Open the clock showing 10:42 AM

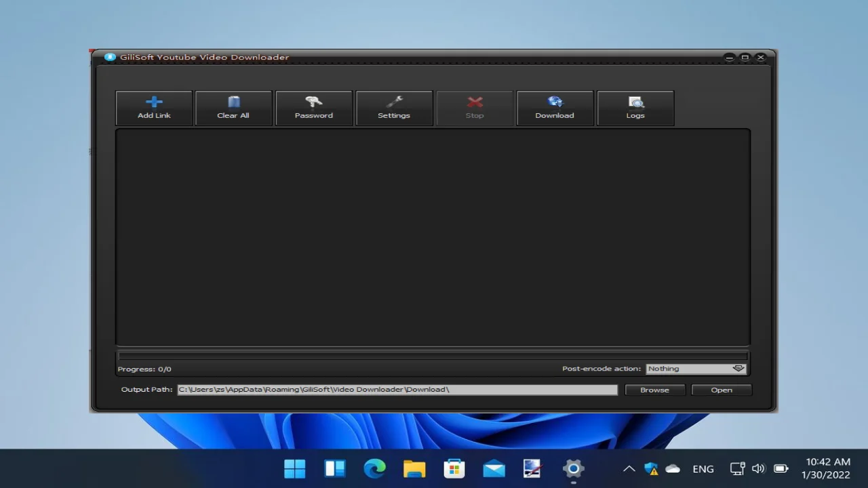tap(827, 468)
